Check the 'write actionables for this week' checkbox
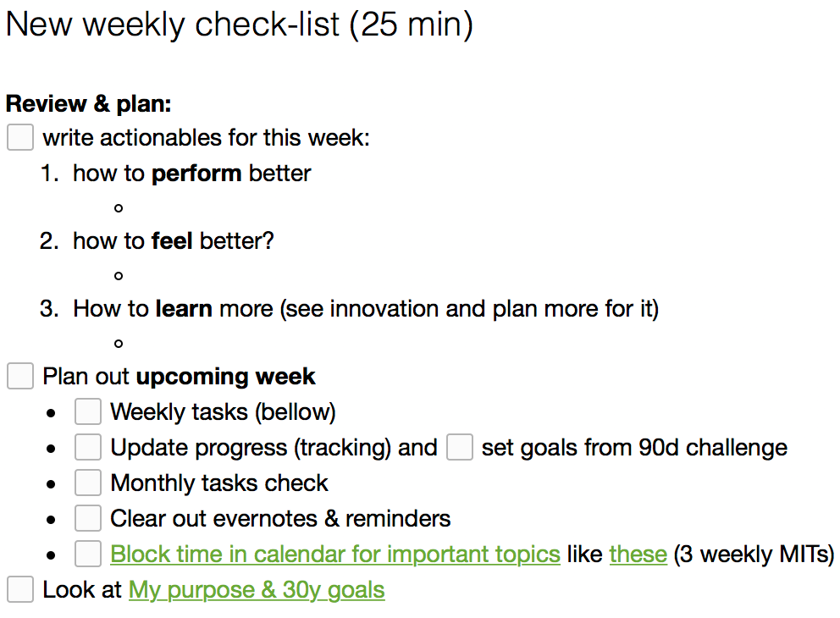Image resolution: width=840 pixels, height=618 pixels. click(20, 137)
